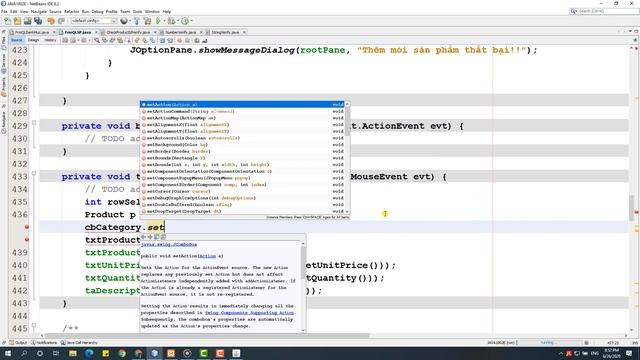Image resolution: width=640 pixels, height=360 pixels.
Task: Open the Windows Start menu
Action: 7,353
